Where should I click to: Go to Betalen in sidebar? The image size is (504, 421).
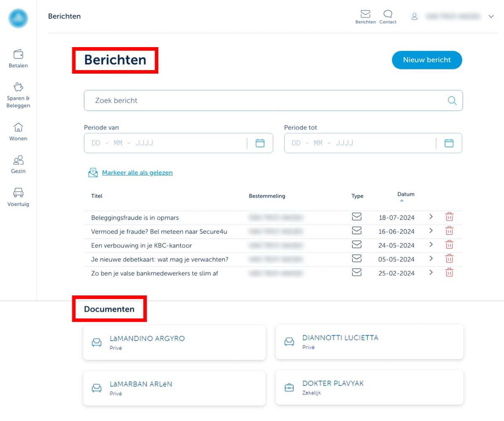18,59
